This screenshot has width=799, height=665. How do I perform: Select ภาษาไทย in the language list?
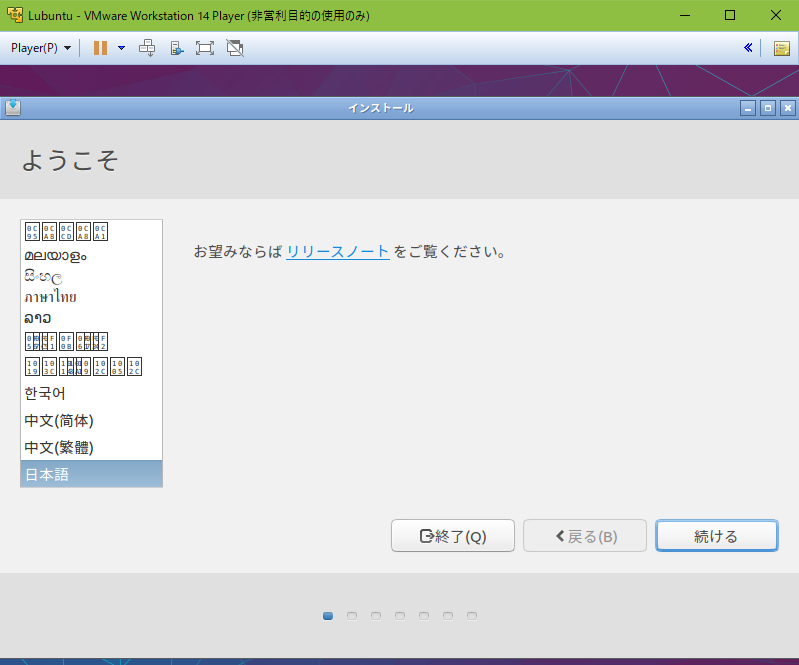[x=92, y=297]
